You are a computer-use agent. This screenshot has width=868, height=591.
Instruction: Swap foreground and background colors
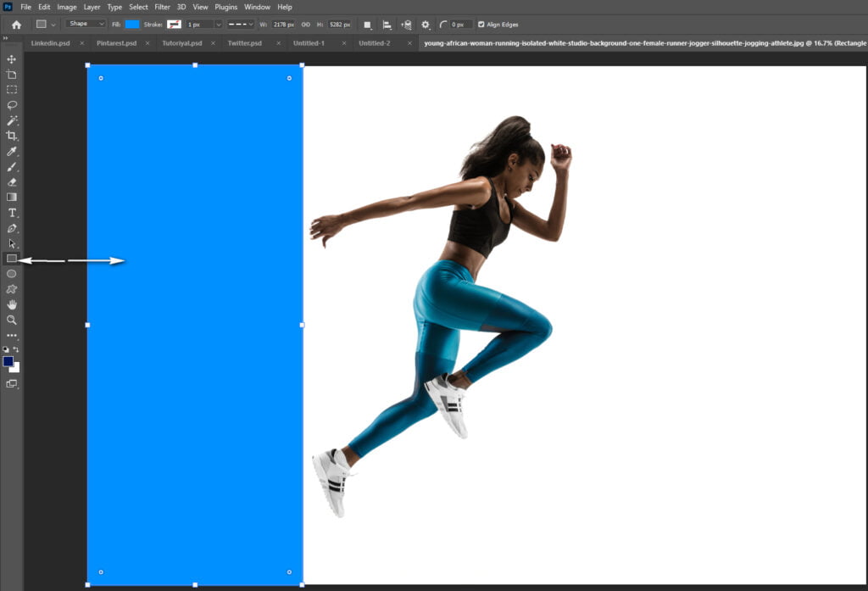[x=16, y=349]
